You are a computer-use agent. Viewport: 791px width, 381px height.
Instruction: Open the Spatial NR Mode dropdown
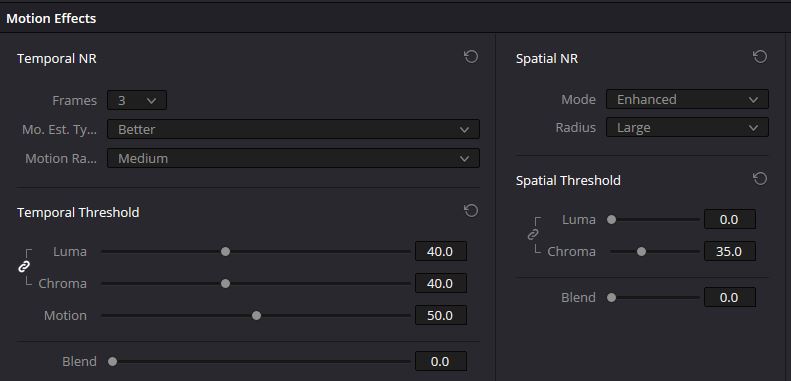(x=687, y=99)
